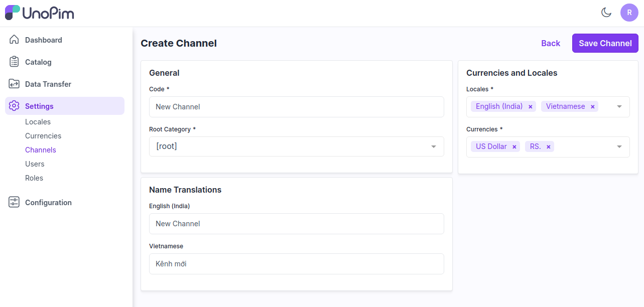The width and height of the screenshot is (644, 307).
Task: Open the Root Category dropdown
Action: tap(433, 146)
